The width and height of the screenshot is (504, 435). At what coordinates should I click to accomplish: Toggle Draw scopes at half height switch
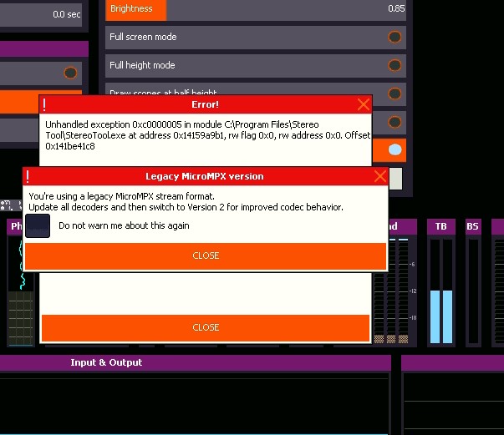pyautogui.click(x=395, y=94)
